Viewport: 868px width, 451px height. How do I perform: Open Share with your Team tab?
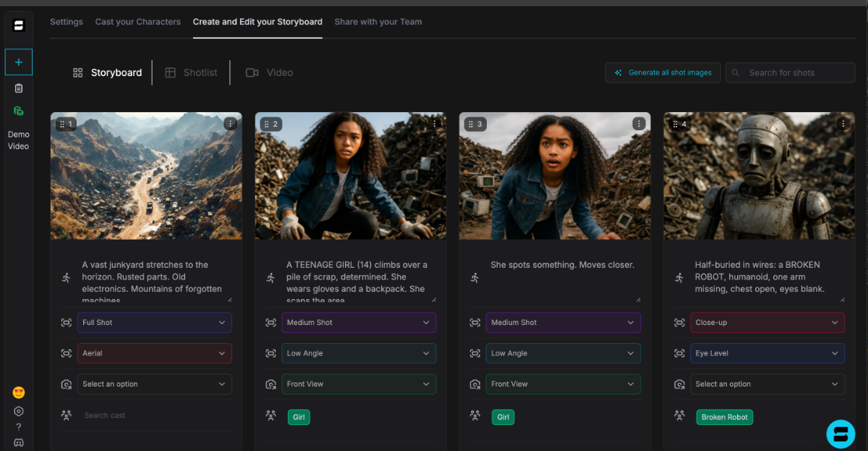378,22
